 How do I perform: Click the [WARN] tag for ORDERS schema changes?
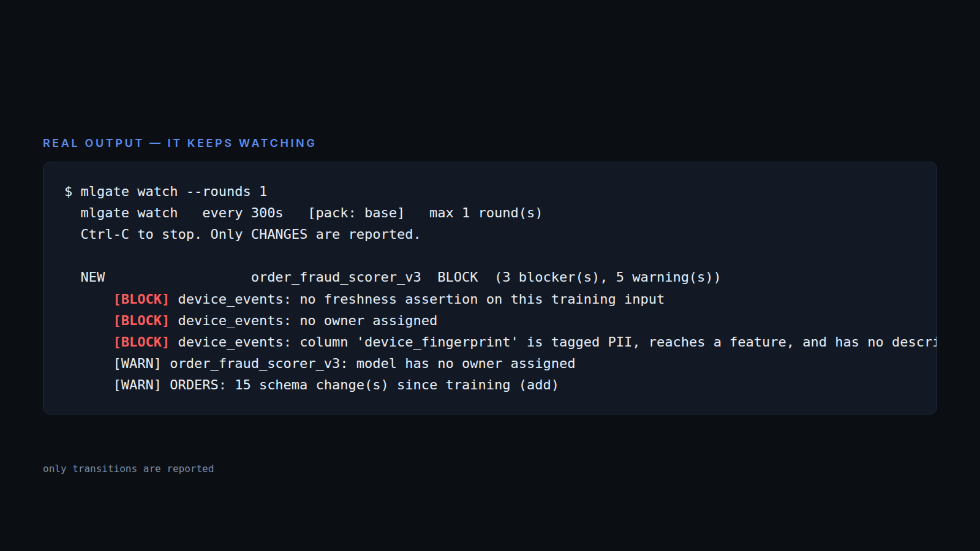click(x=137, y=385)
